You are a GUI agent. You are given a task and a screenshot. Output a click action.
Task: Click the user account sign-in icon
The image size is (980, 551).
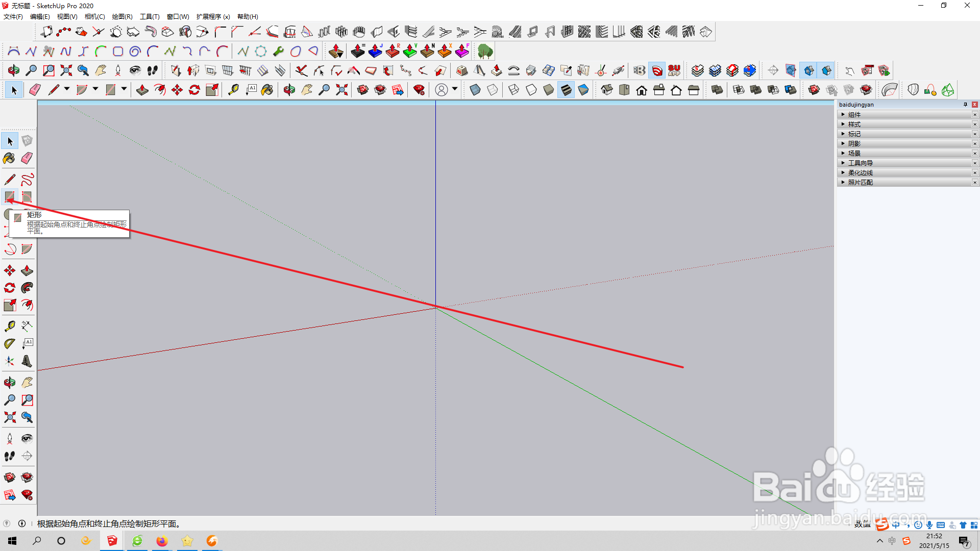pos(442,90)
